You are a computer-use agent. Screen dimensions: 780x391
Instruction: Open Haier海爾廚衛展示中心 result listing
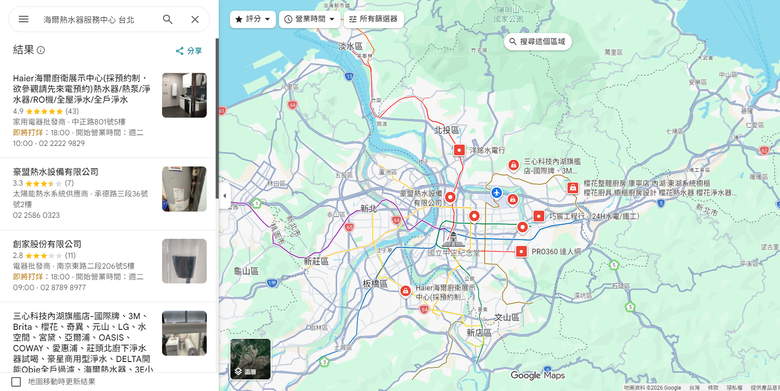pos(107,110)
